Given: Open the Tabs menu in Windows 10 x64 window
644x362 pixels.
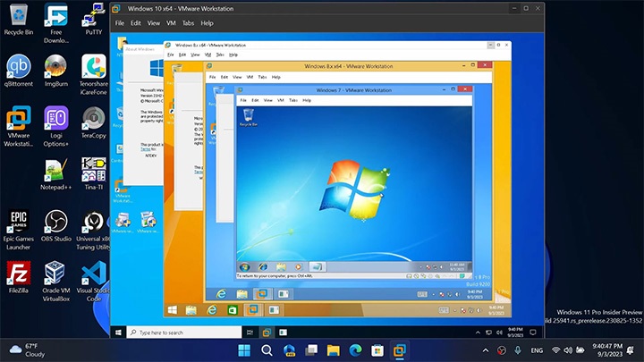Looking at the screenshot, I should coord(189,23).
